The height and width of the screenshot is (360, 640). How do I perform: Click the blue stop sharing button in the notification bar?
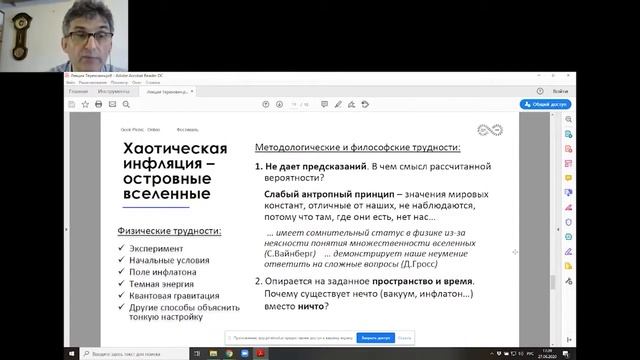click(x=376, y=338)
